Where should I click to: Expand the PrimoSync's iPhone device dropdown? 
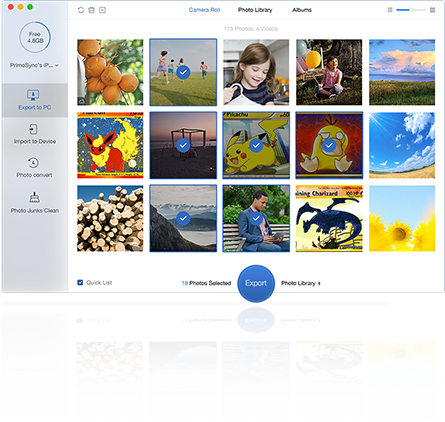pyautogui.click(x=34, y=65)
